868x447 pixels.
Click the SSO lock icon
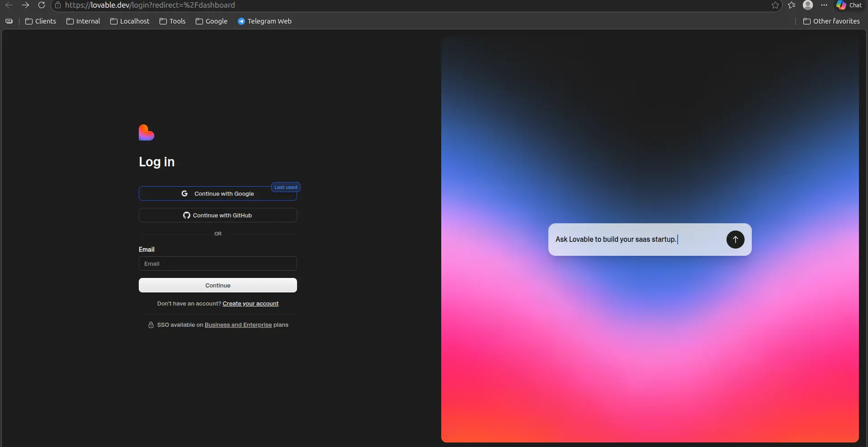click(x=151, y=325)
